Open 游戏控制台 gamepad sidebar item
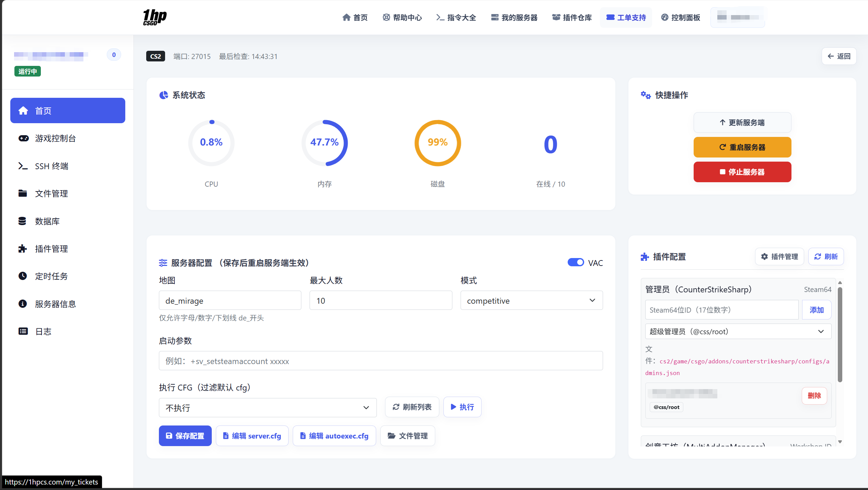The image size is (868, 490). [68, 138]
